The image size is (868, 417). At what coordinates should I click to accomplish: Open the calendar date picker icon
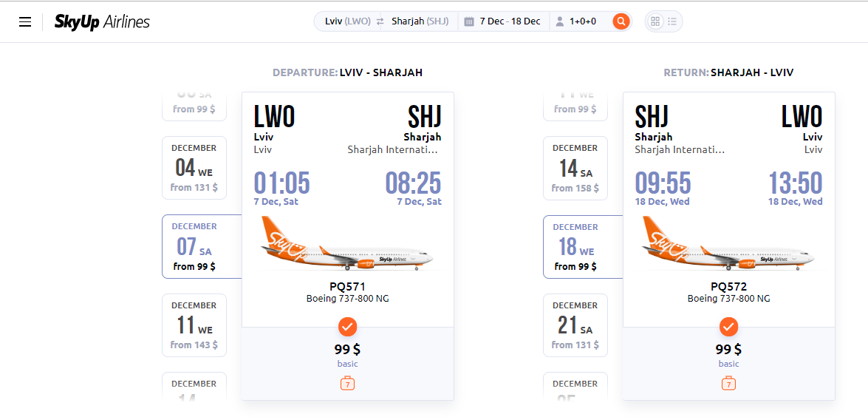[x=469, y=21]
